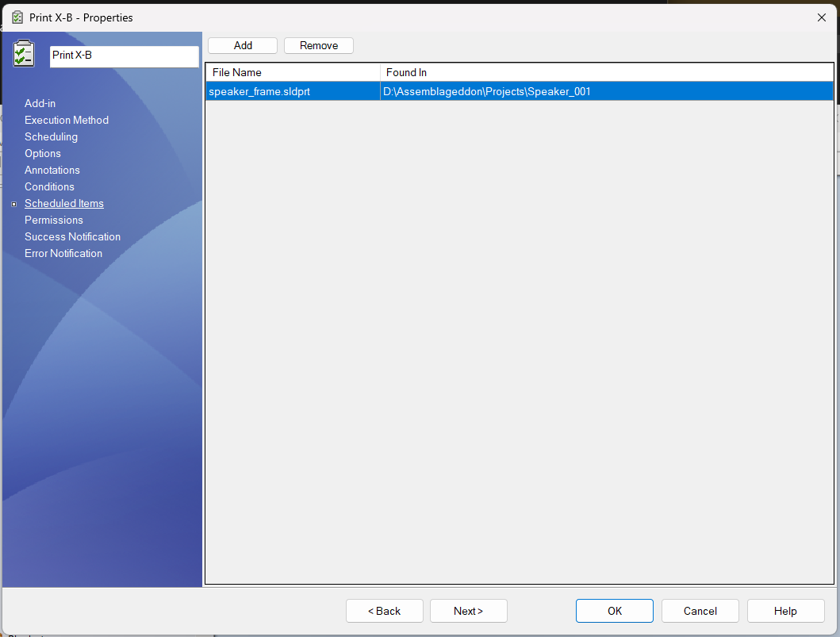Click the title bar clipboard icon
Screen dimensions: 840x637
click(17, 17)
